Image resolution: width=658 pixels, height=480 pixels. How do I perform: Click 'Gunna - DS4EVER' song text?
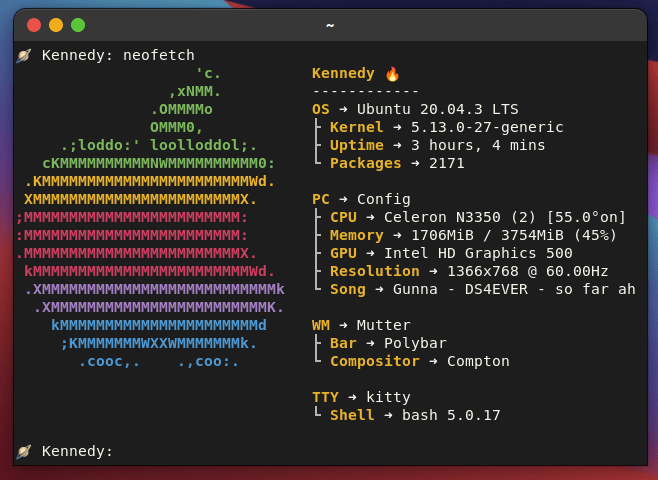pyautogui.click(x=460, y=290)
